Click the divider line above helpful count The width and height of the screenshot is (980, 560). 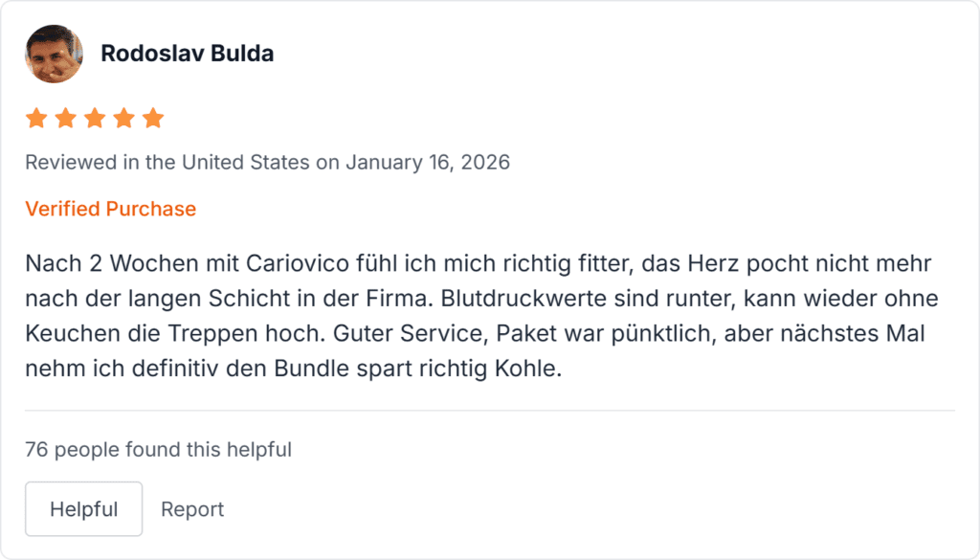(x=490, y=411)
